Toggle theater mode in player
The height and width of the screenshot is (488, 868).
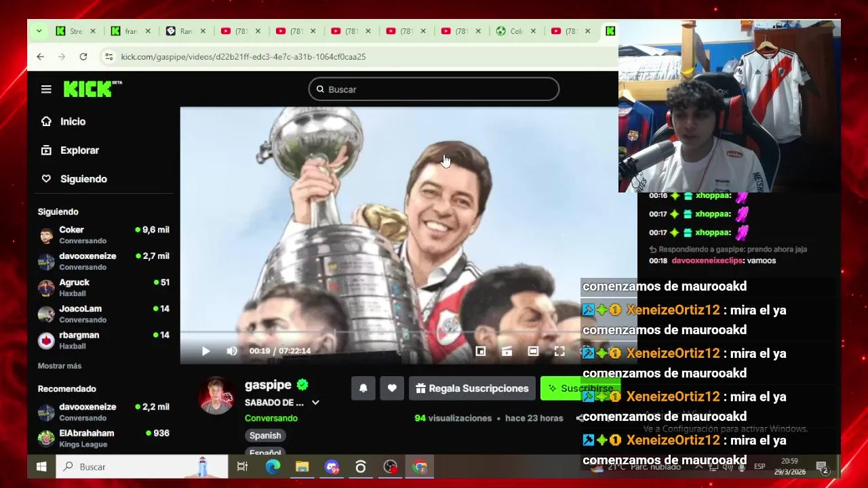tap(533, 351)
